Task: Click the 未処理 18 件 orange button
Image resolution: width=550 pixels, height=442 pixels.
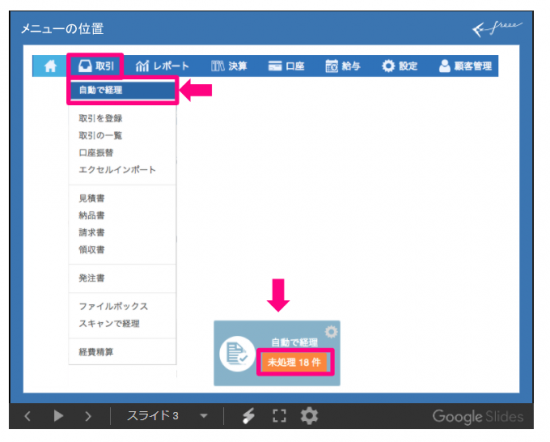Action: click(294, 362)
